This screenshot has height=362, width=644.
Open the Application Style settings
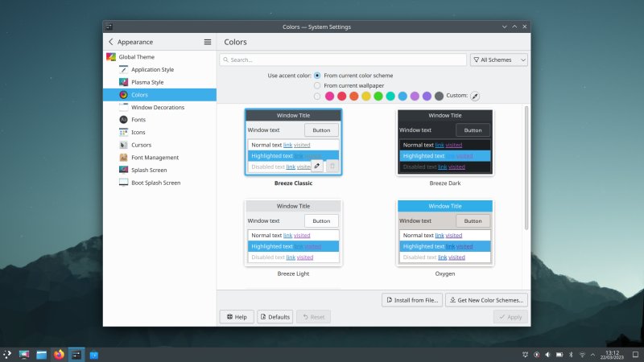pos(152,70)
